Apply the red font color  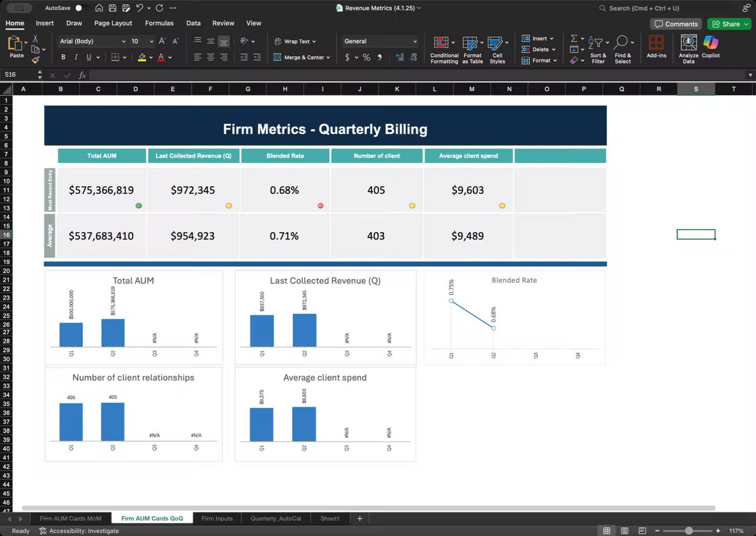pyautogui.click(x=161, y=57)
